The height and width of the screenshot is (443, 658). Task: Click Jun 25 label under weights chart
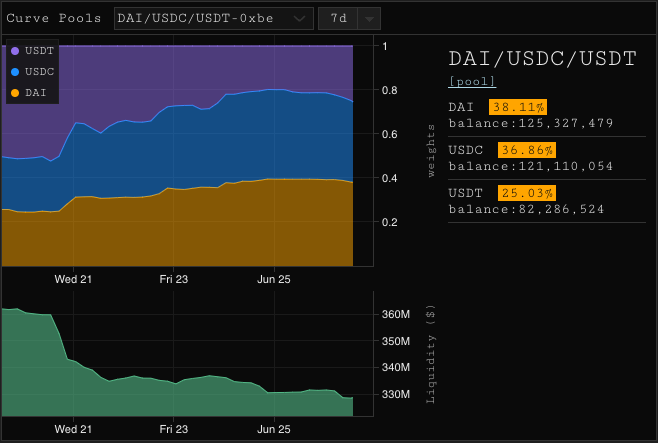pos(274,279)
